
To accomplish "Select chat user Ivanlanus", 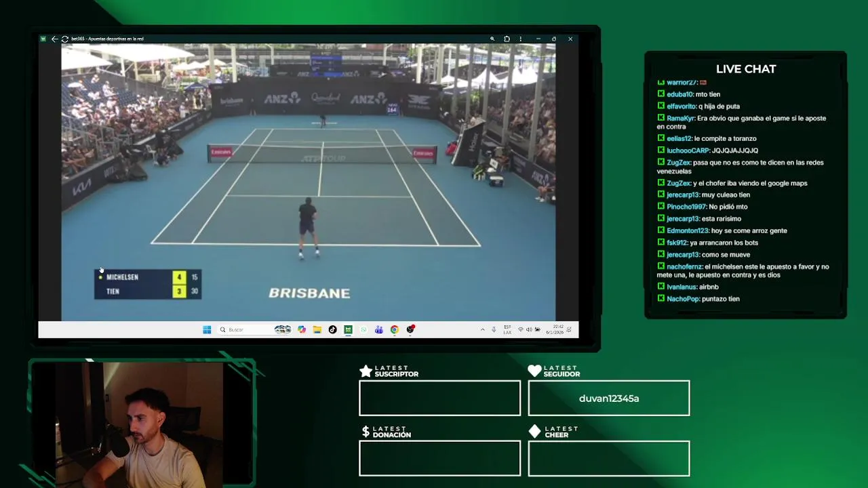I will click(682, 287).
